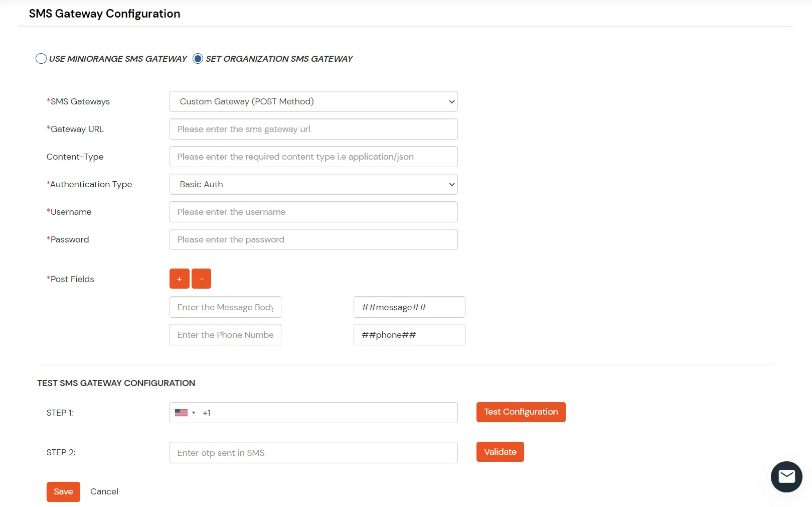Open the chat support bubble
Image resolution: width=812 pixels, height=507 pixels.
786,476
